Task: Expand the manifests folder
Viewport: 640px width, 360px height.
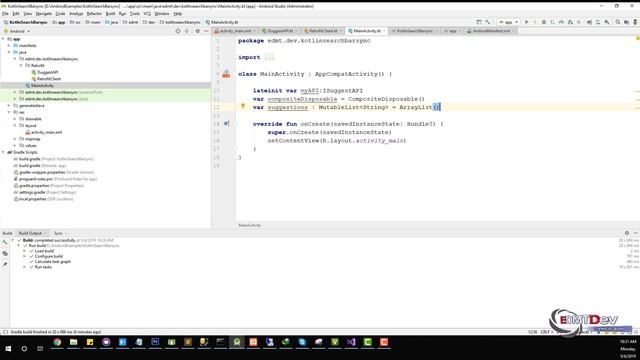Action: tap(9, 46)
